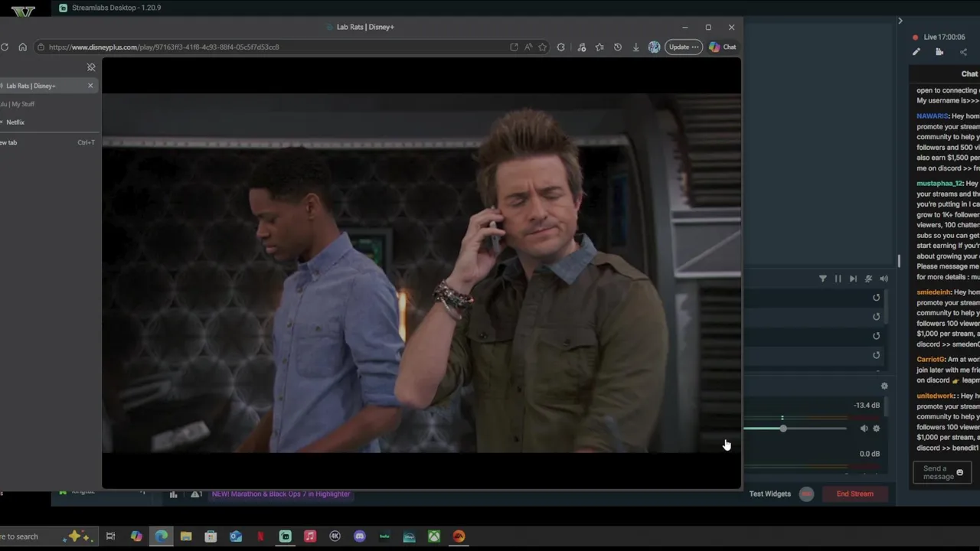This screenshot has height=551, width=980.
Task: Open Task View on the taskbar
Action: pos(110,536)
